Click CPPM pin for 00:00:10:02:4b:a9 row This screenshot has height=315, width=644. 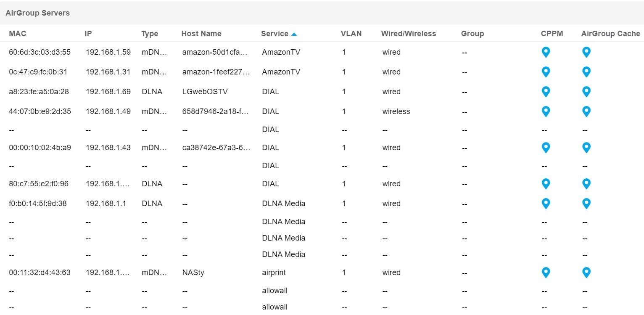pos(546,147)
